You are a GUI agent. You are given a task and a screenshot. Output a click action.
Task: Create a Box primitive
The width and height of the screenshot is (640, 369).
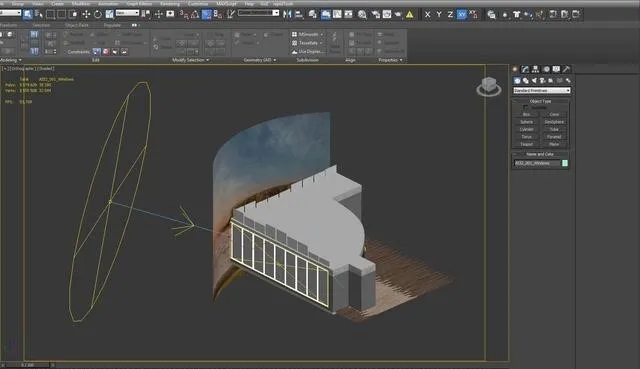(x=527, y=114)
